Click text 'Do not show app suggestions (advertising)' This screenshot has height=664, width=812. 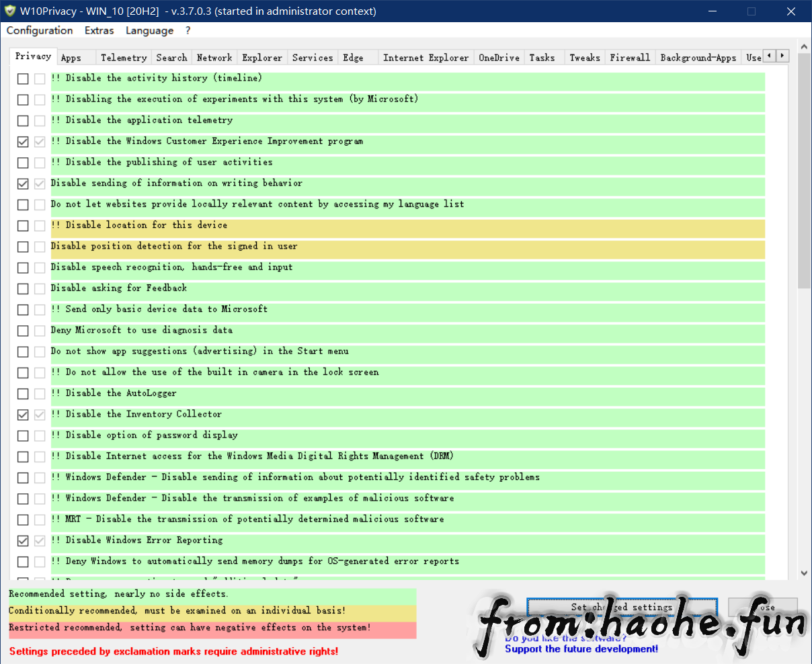200,351
